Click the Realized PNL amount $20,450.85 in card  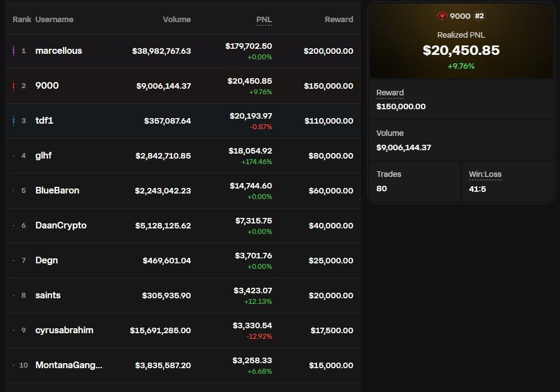461,50
